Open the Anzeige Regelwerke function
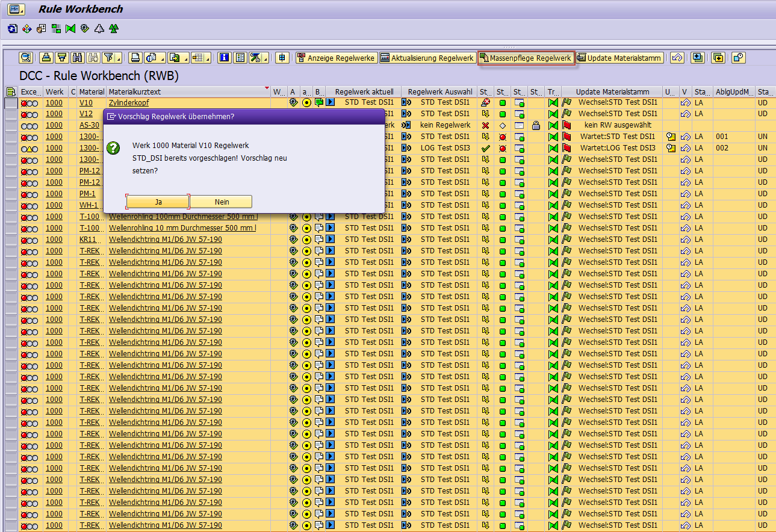Image resolution: width=776 pixels, height=532 pixels. tap(337, 58)
